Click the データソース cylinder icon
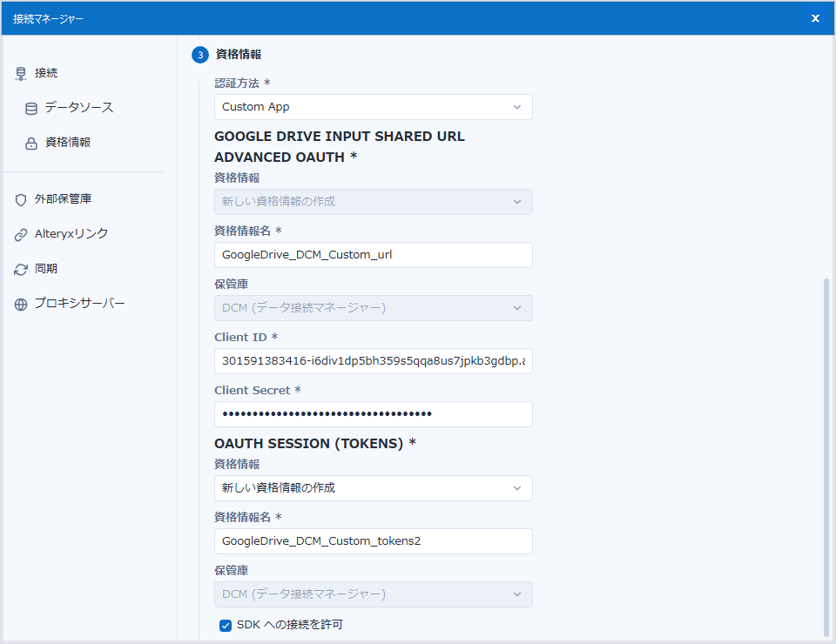The height and width of the screenshot is (644, 836). pyautogui.click(x=31, y=109)
